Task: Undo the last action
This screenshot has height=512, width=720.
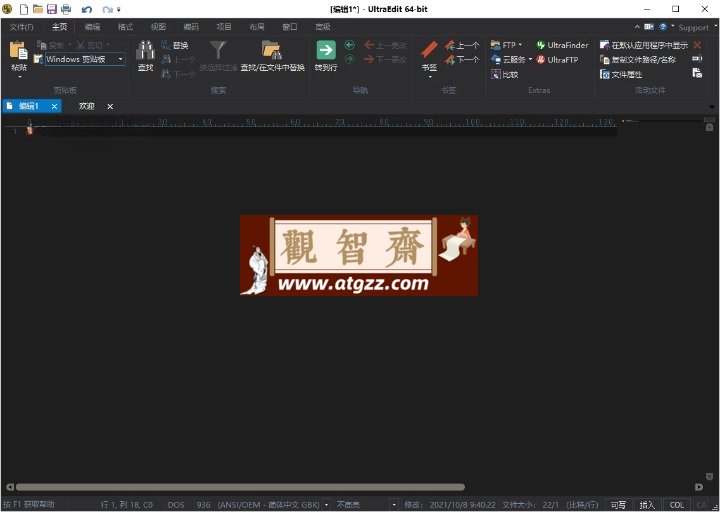Action: [x=86, y=9]
